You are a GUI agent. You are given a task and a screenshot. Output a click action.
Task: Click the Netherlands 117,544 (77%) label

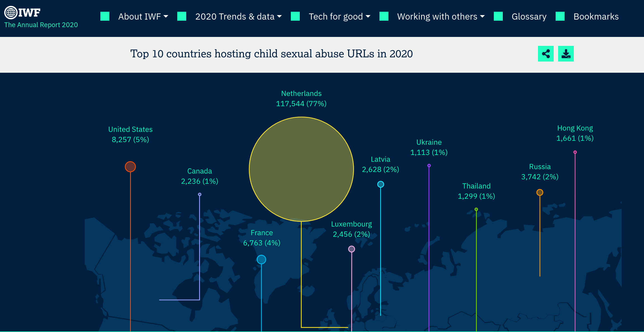(301, 98)
